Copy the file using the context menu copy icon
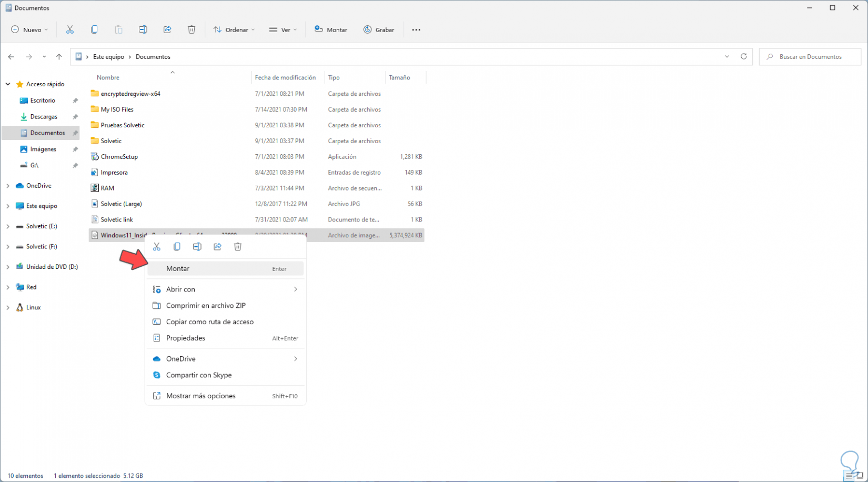The height and width of the screenshot is (482, 868). click(177, 247)
